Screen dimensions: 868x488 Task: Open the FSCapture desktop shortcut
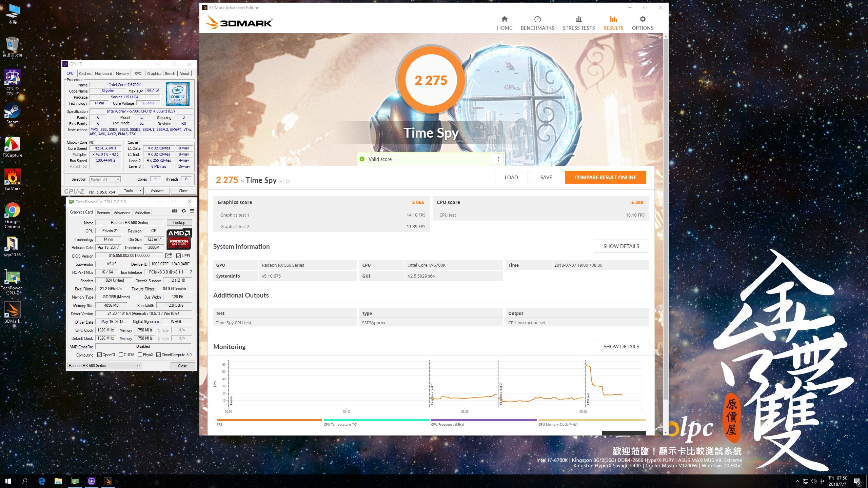coord(13,146)
